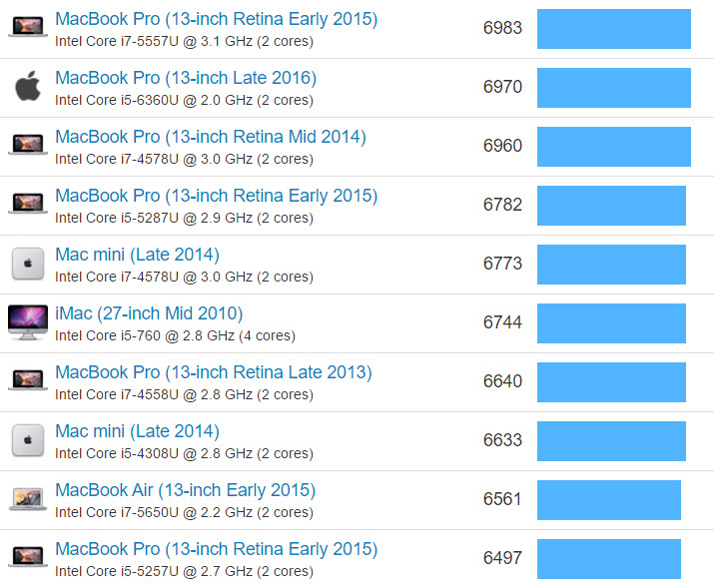The image size is (714, 588).
Task: Select score value 6633
Action: tap(502, 440)
